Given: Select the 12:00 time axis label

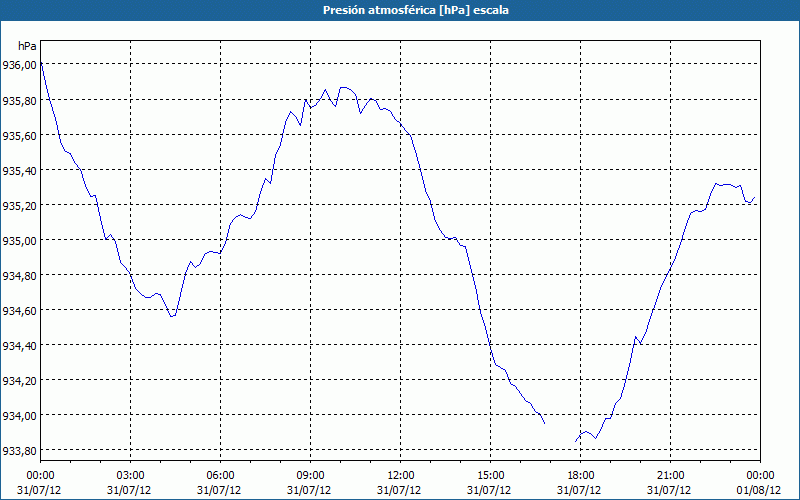Looking at the screenshot, I should click(x=401, y=476).
